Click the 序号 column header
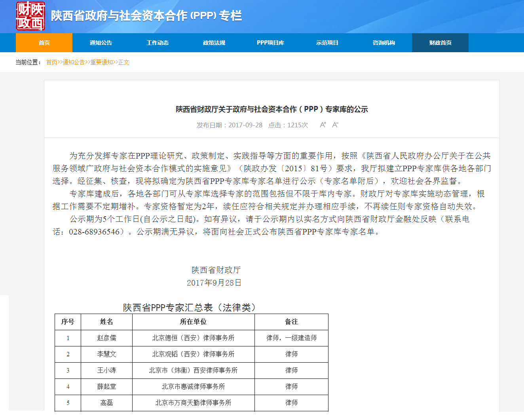Image resolution: width=524 pixels, height=420 pixels. coord(68,322)
